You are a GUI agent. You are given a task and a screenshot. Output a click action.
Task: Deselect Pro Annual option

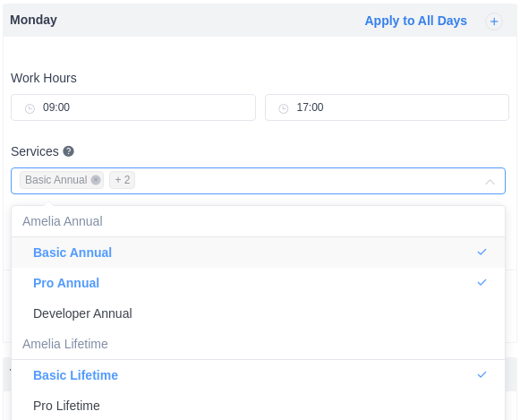click(x=258, y=283)
